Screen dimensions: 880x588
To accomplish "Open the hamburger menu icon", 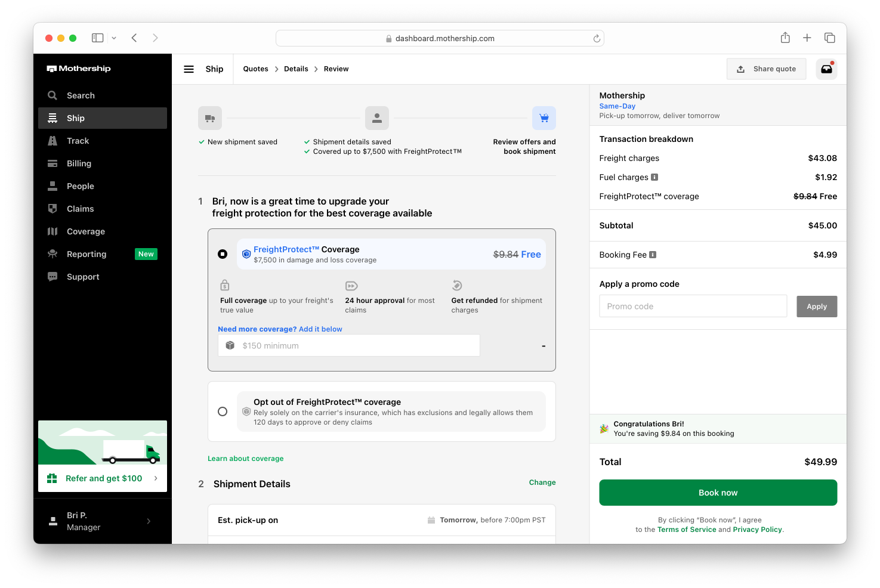I will point(189,69).
